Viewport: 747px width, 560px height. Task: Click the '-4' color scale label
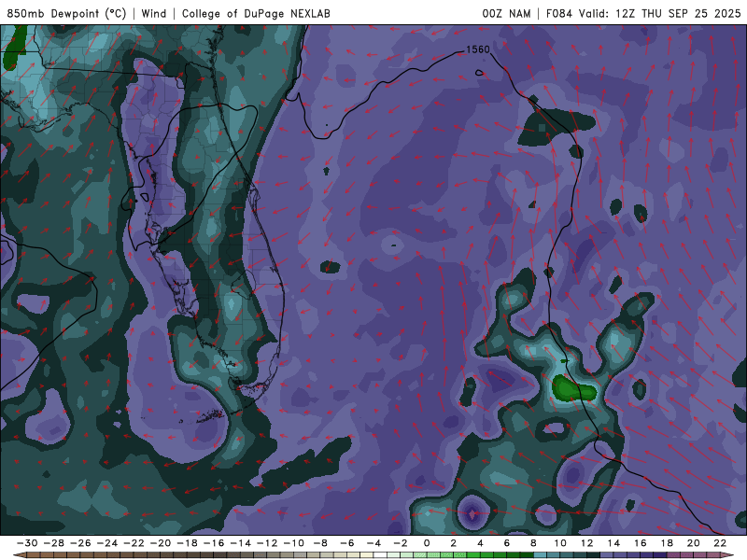point(373,543)
